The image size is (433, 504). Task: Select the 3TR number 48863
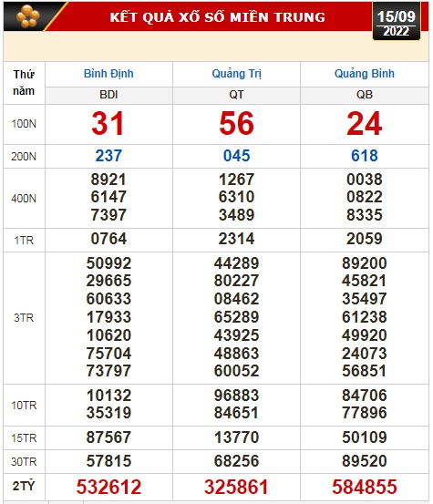tap(236, 354)
